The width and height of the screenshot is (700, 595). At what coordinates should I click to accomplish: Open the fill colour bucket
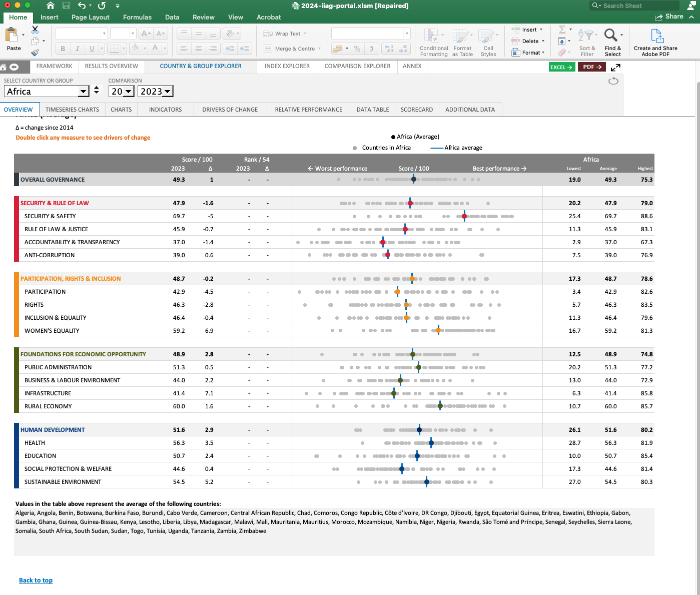click(x=135, y=48)
